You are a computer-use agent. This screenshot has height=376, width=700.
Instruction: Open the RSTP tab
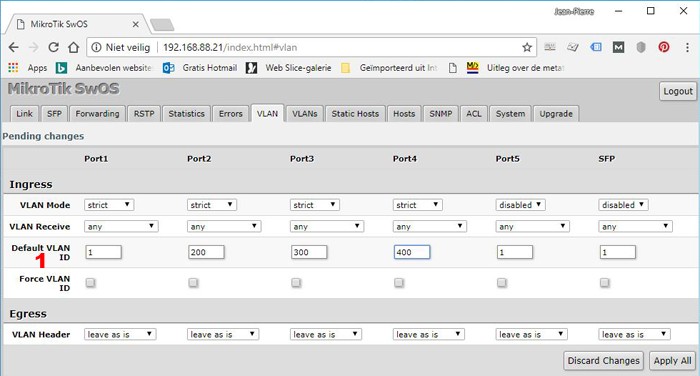pyautogui.click(x=144, y=114)
